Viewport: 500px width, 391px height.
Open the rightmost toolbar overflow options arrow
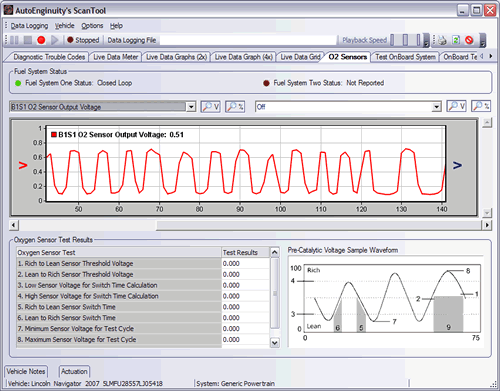tap(482, 40)
